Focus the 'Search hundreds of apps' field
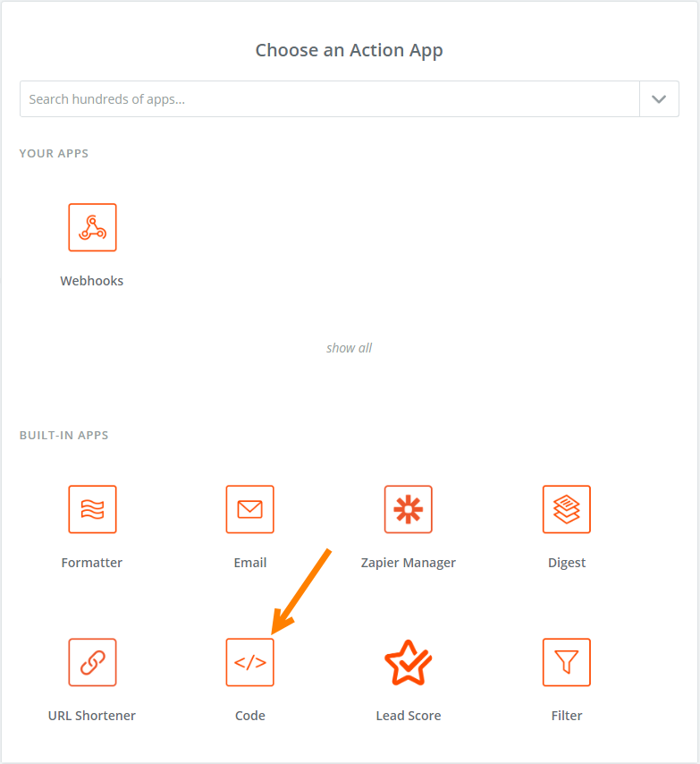700x764 pixels. (330, 99)
